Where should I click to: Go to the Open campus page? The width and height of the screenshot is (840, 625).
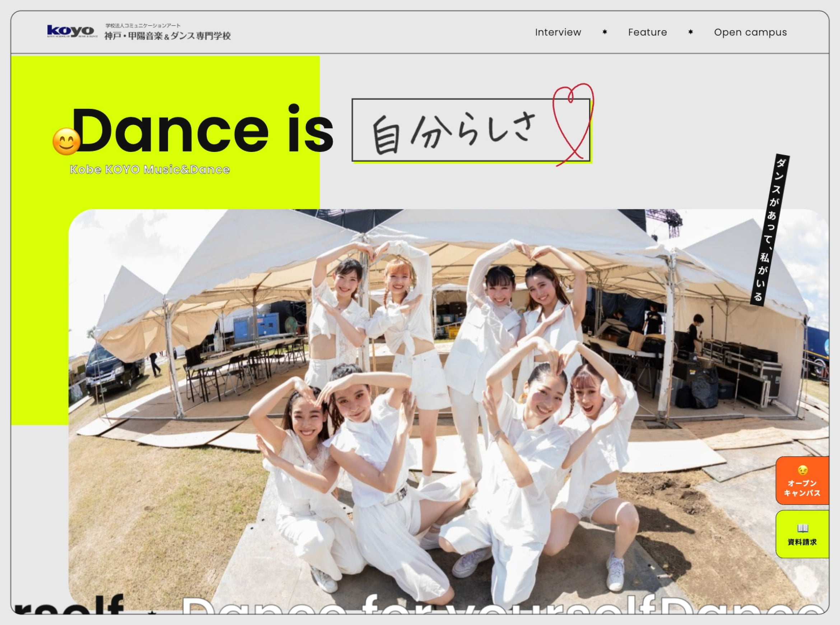(750, 33)
